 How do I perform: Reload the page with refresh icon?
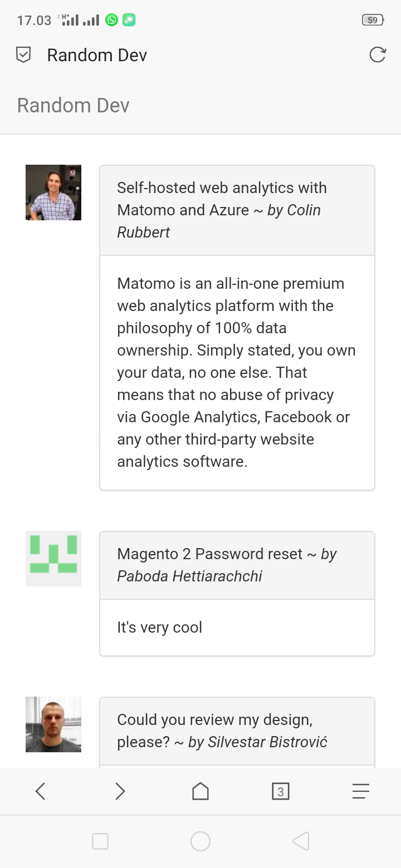tap(378, 55)
